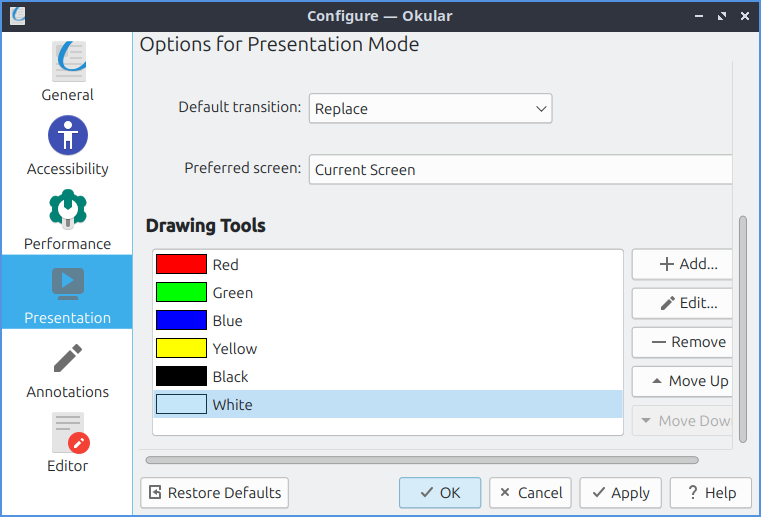Open the General settings page

click(x=67, y=72)
